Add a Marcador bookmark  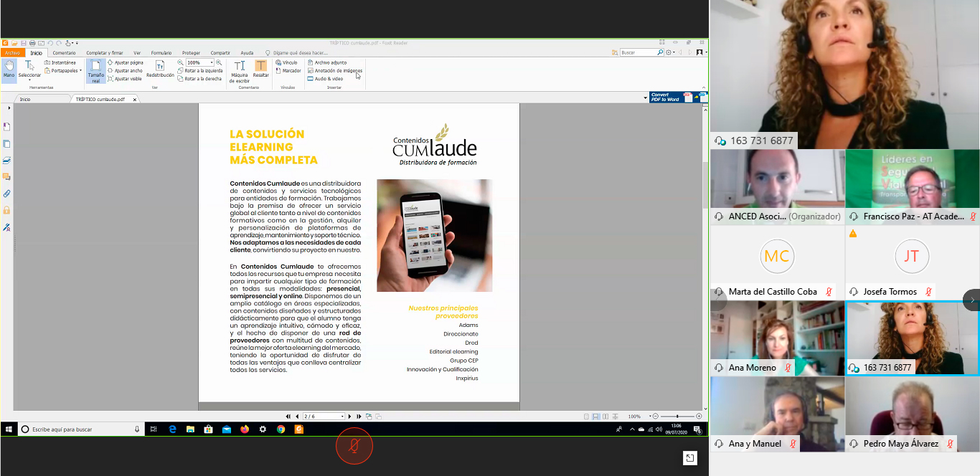click(x=288, y=70)
